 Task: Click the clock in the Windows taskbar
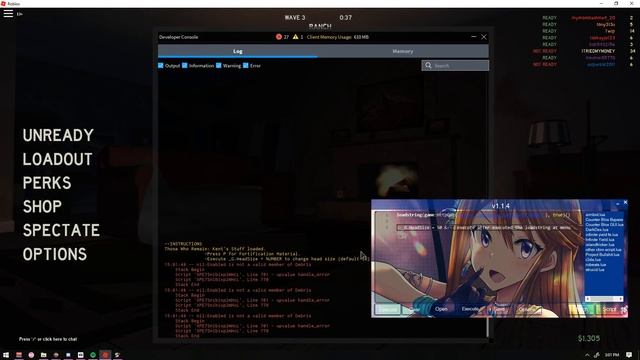pyautogui.click(x=611, y=355)
